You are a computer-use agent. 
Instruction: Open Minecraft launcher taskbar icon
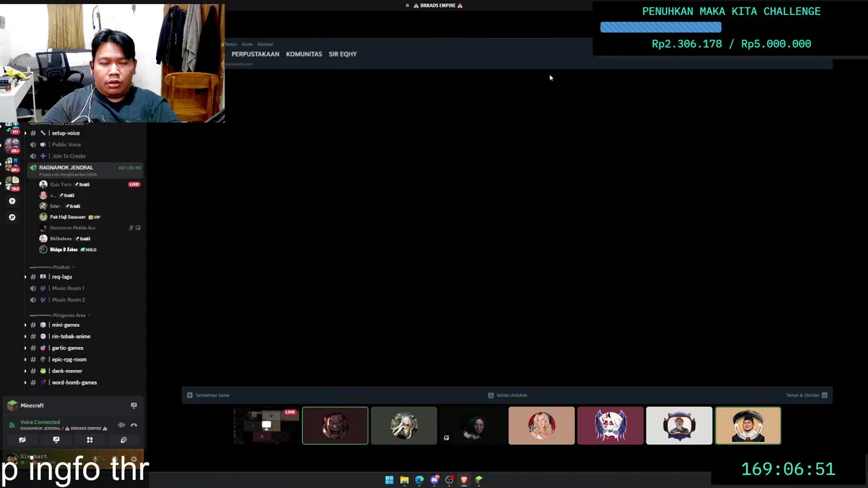coord(479,480)
